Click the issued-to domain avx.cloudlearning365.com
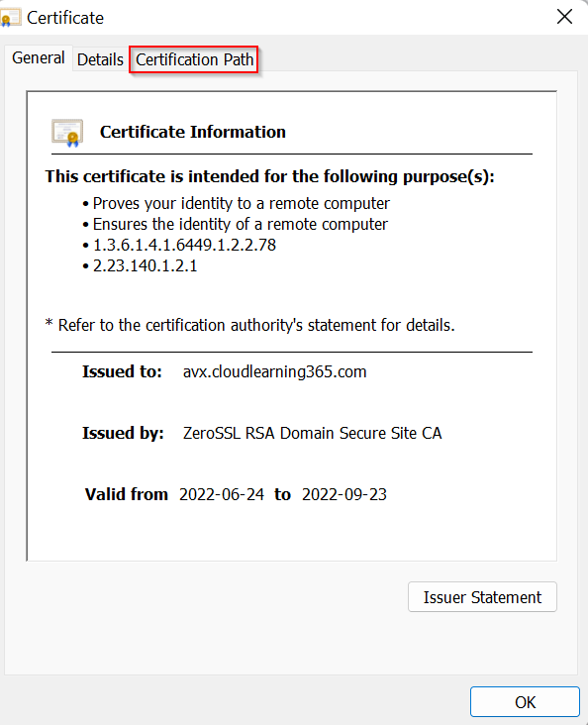588x725 pixels. click(274, 371)
